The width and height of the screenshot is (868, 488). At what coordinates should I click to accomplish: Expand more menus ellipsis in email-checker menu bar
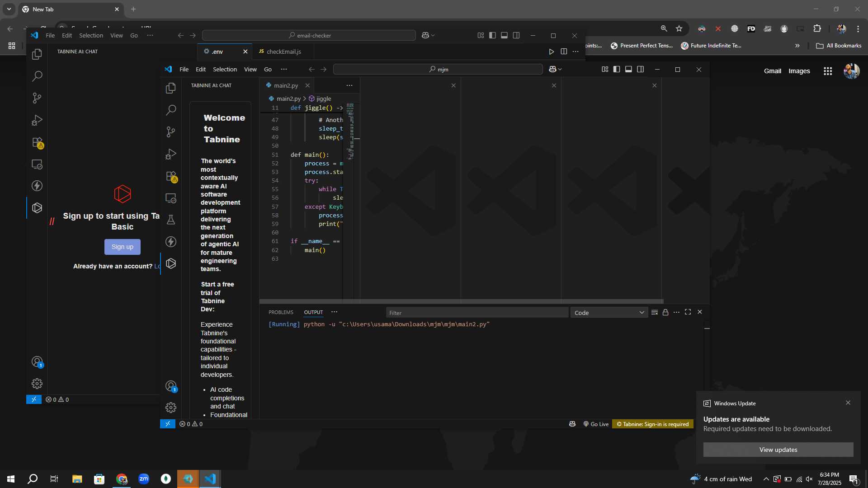[x=150, y=35]
